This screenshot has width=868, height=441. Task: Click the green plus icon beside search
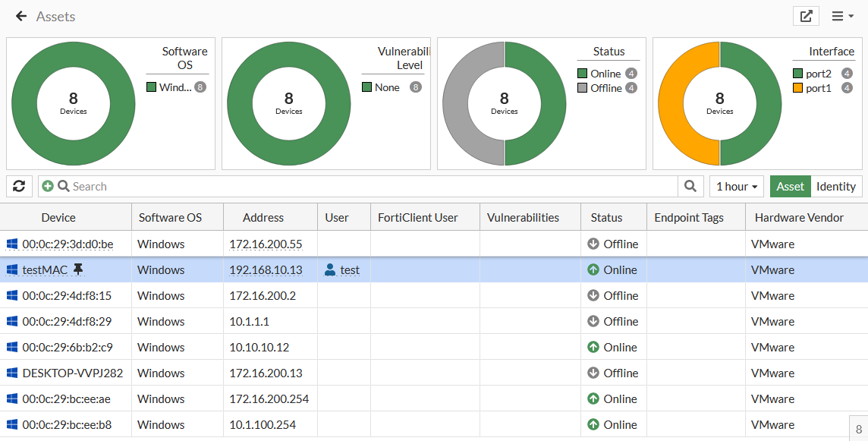(47, 186)
